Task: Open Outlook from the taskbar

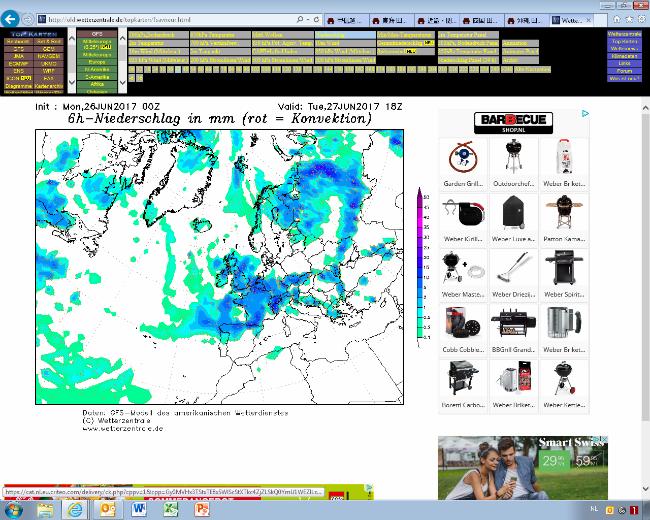Action: pyautogui.click(x=107, y=510)
